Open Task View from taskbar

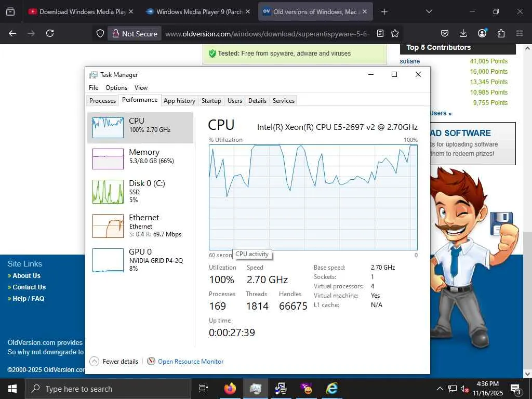click(x=203, y=389)
